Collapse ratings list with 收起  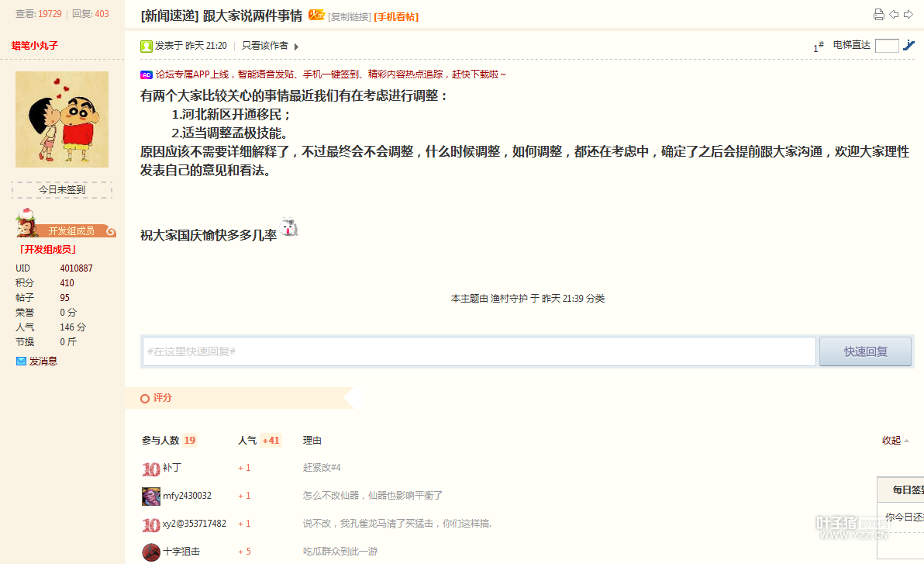895,441
